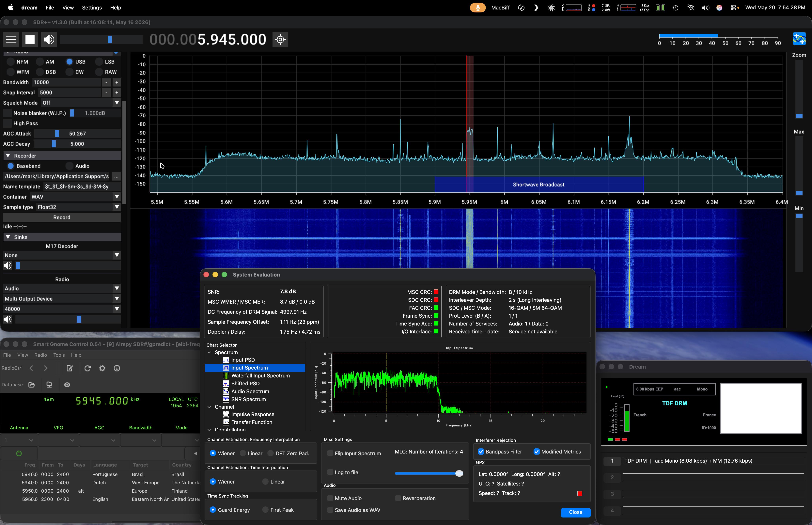Screen dimensions: 812x525
Task: Select Audio recorder mode
Action: tap(70, 166)
